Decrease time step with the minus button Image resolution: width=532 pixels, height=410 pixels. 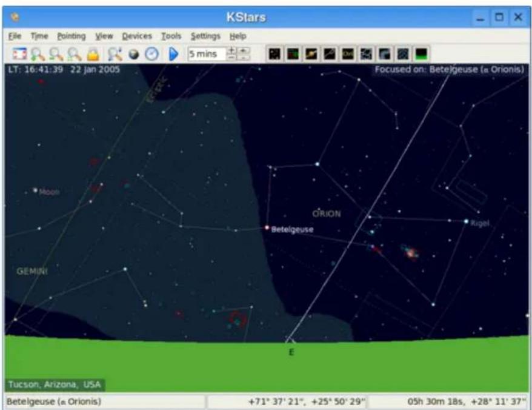coord(231,57)
